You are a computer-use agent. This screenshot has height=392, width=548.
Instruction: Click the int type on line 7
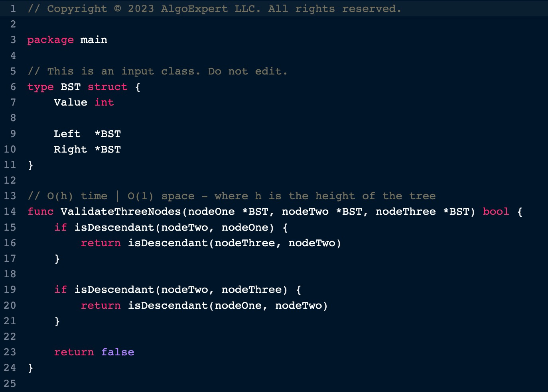click(104, 102)
